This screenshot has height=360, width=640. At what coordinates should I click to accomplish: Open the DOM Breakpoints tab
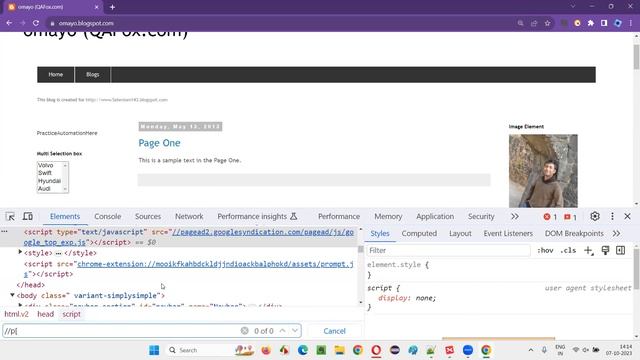pyautogui.click(x=574, y=233)
